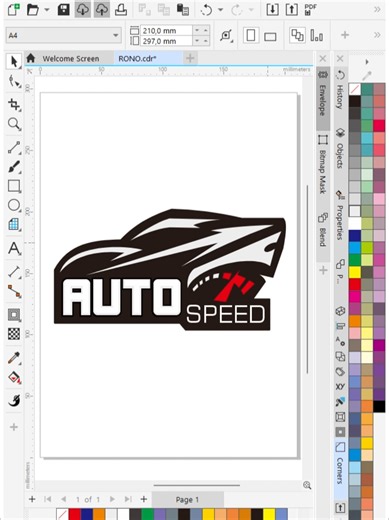Select the Zoom tool

[x=14, y=124]
